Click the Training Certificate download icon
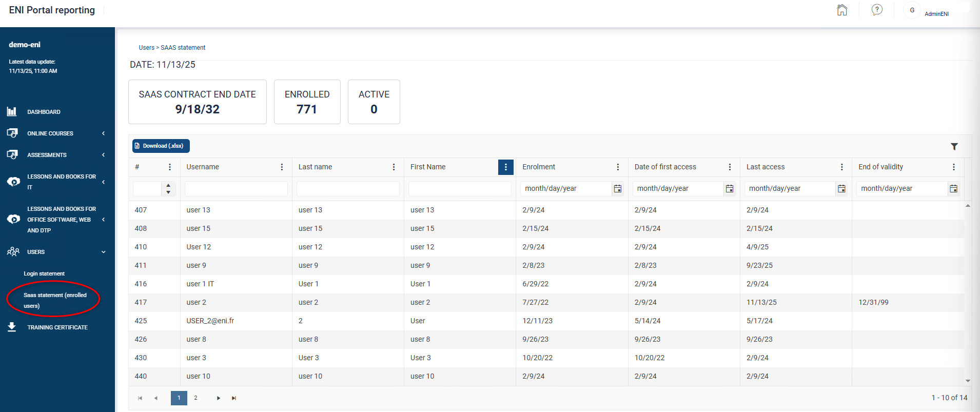 pos(12,327)
